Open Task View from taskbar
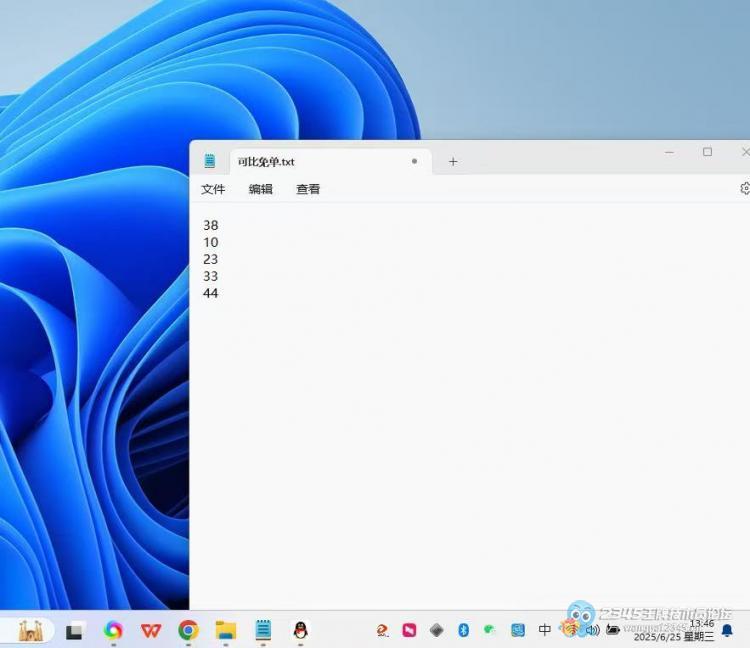The height and width of the screenshot is (648, 750). click(75, 631)
